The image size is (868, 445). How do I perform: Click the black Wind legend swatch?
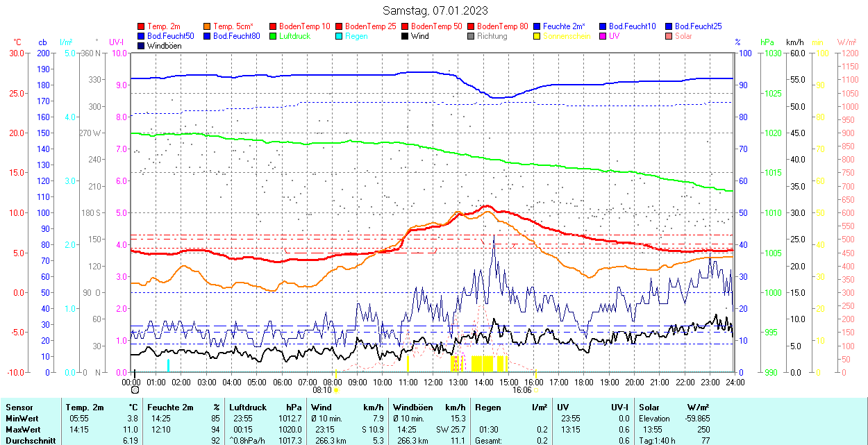(x=406, y=36)
